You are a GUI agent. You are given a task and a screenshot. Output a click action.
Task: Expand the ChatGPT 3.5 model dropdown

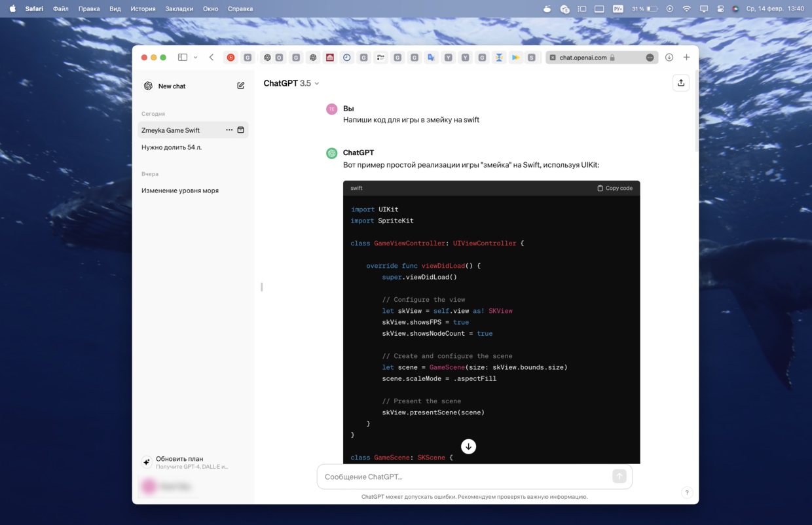(x=291, y=83)
